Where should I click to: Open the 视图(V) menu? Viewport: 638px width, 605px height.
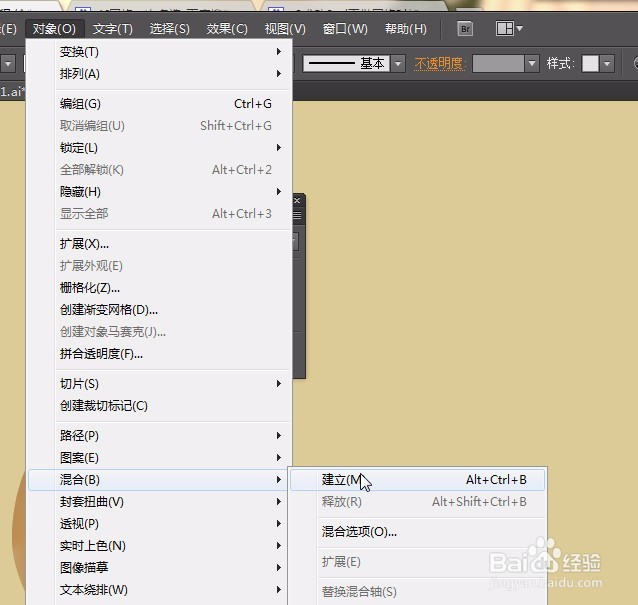tap(285, 29)
